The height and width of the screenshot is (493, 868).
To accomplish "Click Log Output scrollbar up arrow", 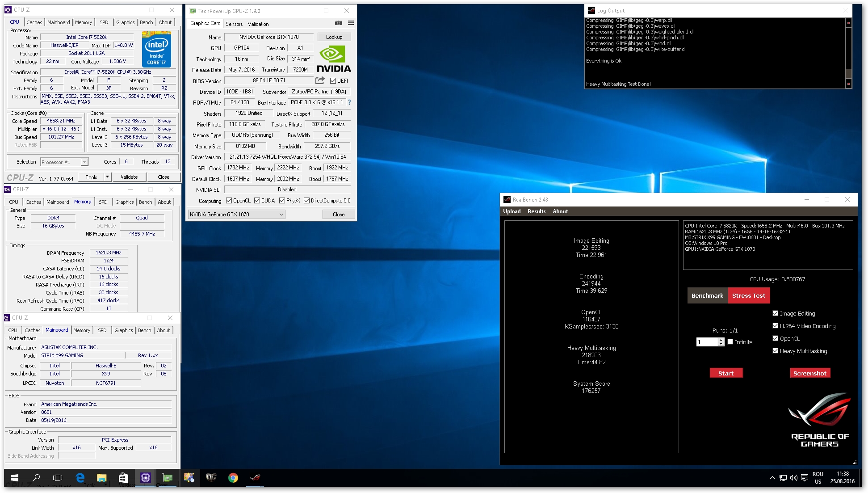I will point(848,23).
